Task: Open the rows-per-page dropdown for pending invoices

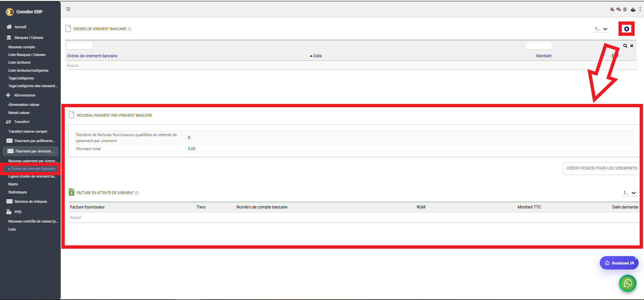Action: 630,193
